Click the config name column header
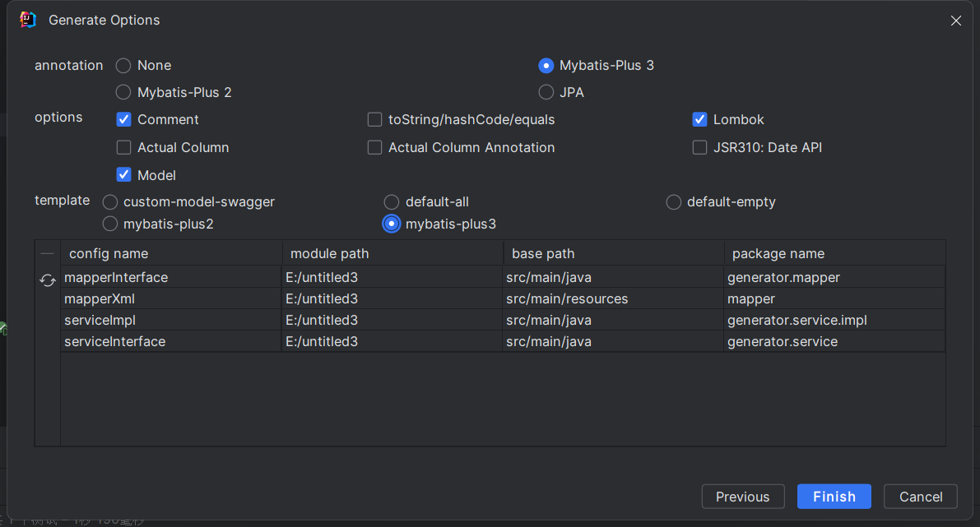The height and width of the screenshot is (527, 980). pyautogui.click(x=171, y=253)
